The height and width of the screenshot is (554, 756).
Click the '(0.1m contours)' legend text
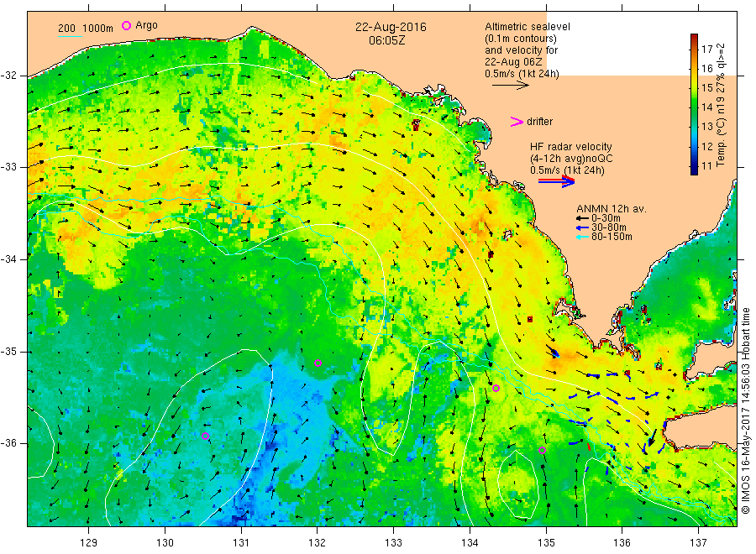521,39
